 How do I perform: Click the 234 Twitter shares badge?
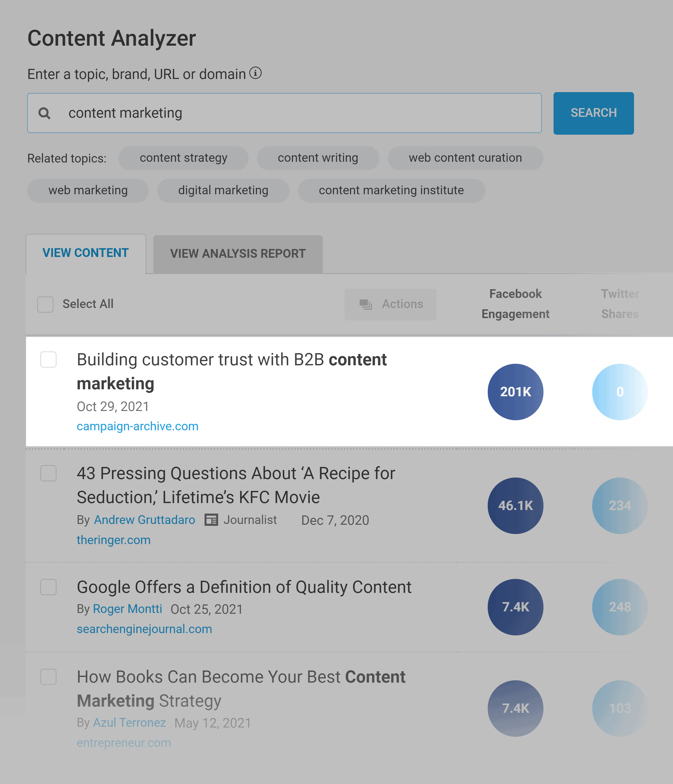pyautogui.click(x=620, y=506)
